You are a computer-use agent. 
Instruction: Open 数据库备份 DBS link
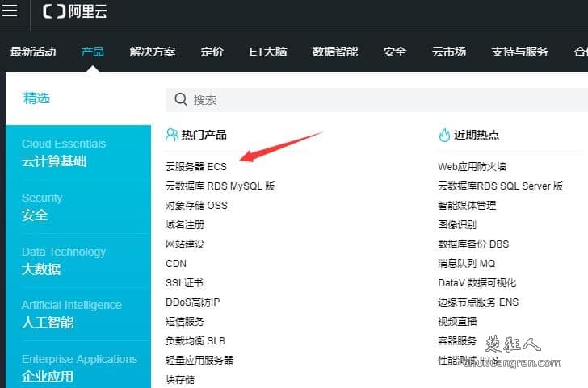click(x=473, y=244)
